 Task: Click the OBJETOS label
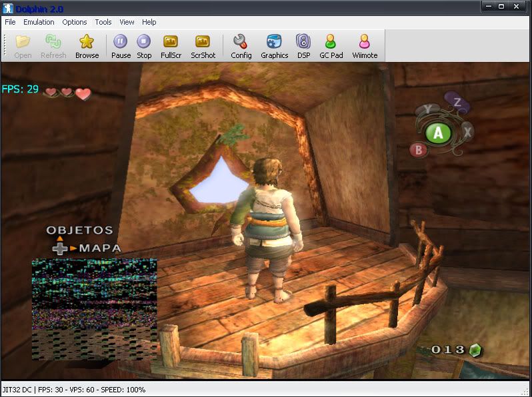click(x=79, y=230)
